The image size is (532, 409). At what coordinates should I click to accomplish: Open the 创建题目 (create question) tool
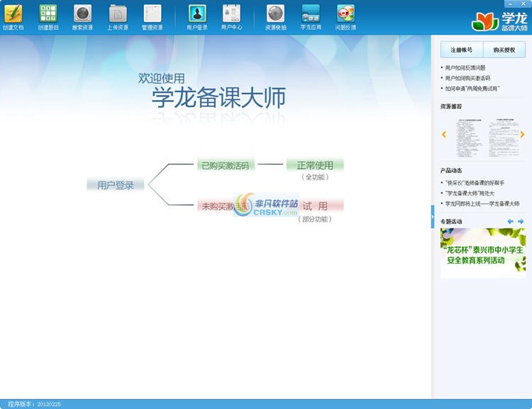tap(48, 17)
